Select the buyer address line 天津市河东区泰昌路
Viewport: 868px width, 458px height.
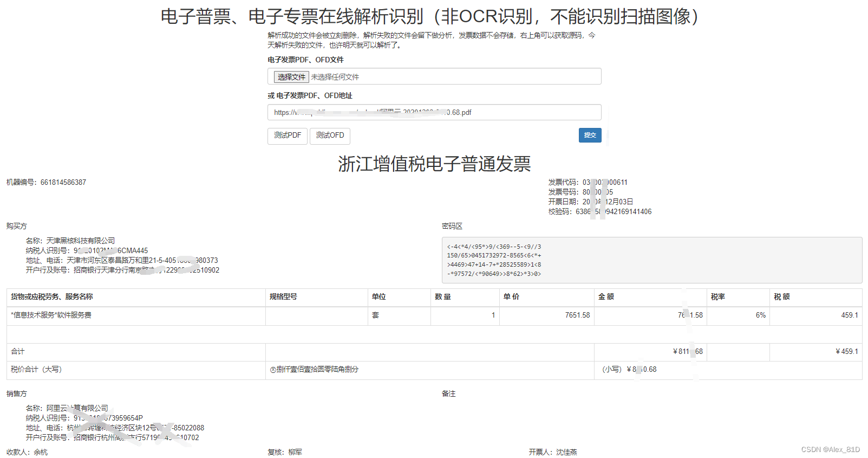click(x=122, y=260)
